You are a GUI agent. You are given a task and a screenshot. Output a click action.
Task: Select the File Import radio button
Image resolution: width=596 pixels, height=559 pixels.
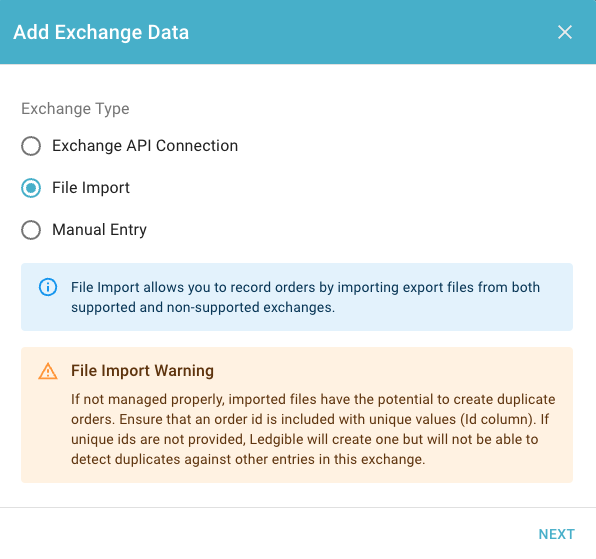coord(31,188)
